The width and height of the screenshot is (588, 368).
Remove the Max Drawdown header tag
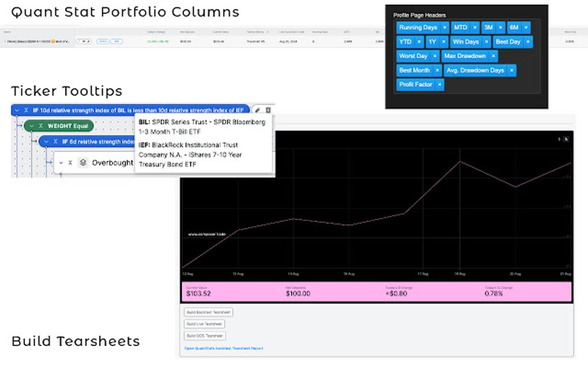(493, 56)
